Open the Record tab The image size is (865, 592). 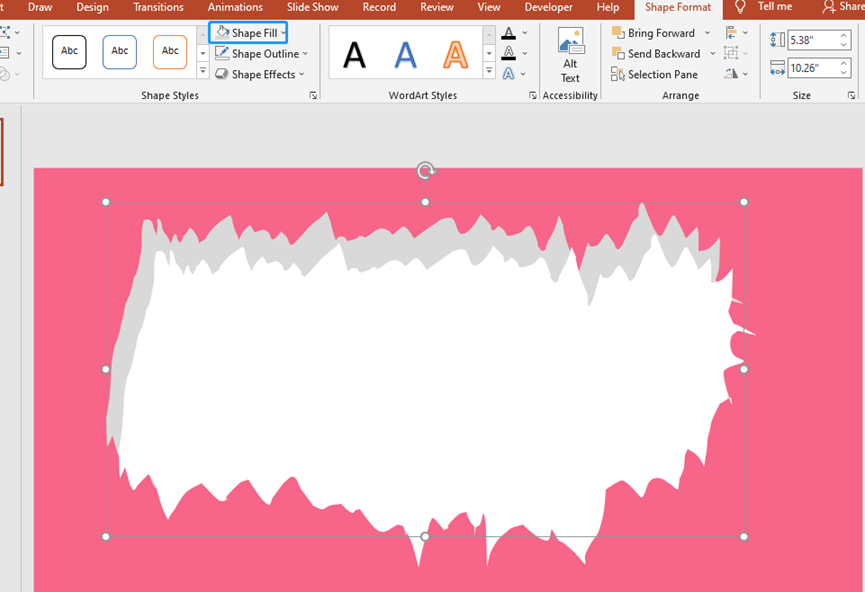click(x=379, y=7)
